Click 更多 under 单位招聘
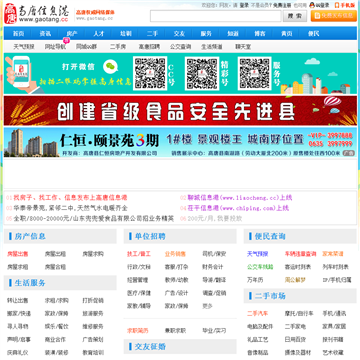 pos(208,306)
